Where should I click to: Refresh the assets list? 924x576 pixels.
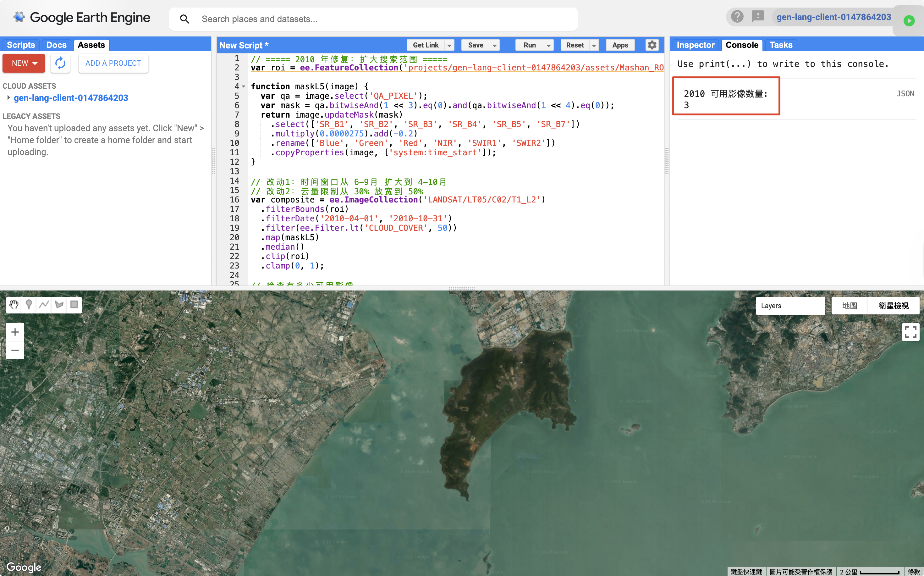coord(60,63)
